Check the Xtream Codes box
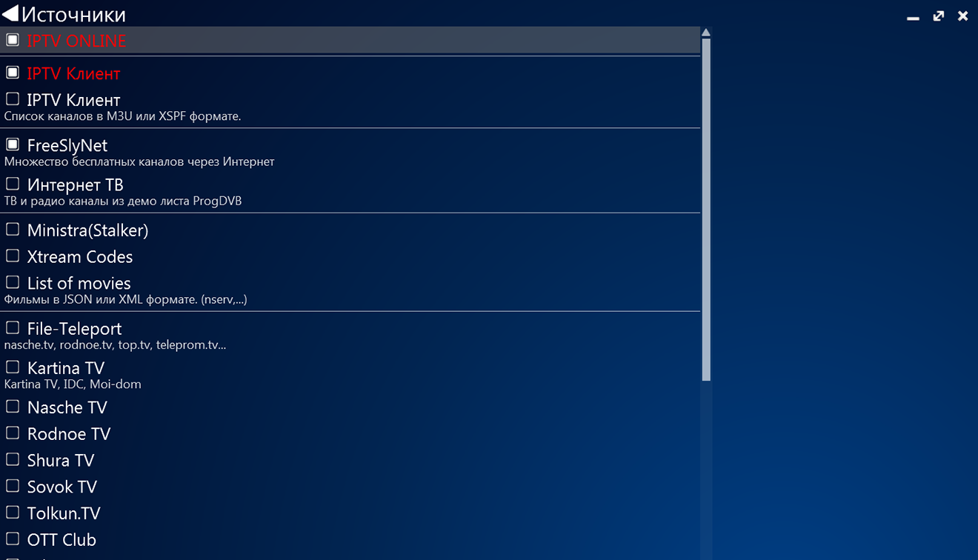The image size is (978, 560). (x=13, y=256)
